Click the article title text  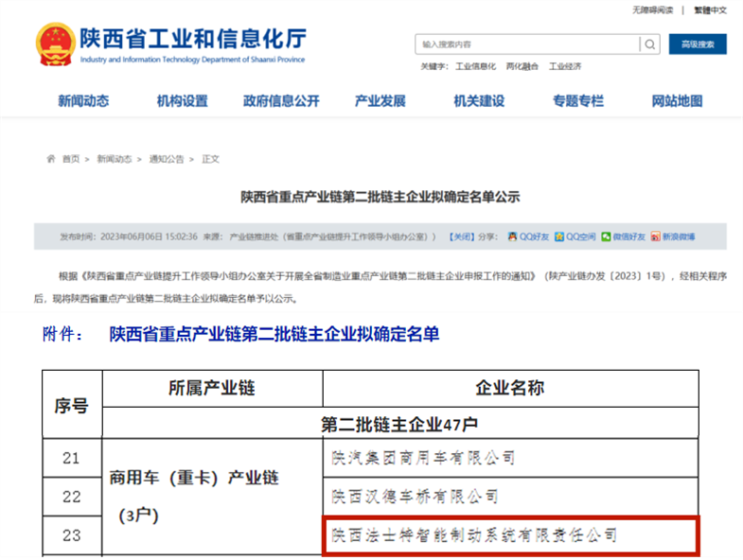(380, 197)
